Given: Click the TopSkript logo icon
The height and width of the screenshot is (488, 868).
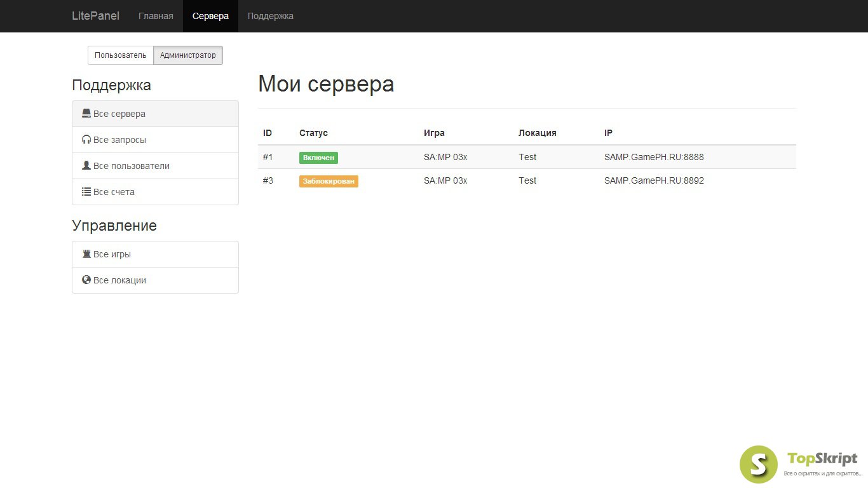Looking at the screenshot, I should pos(758,464).
